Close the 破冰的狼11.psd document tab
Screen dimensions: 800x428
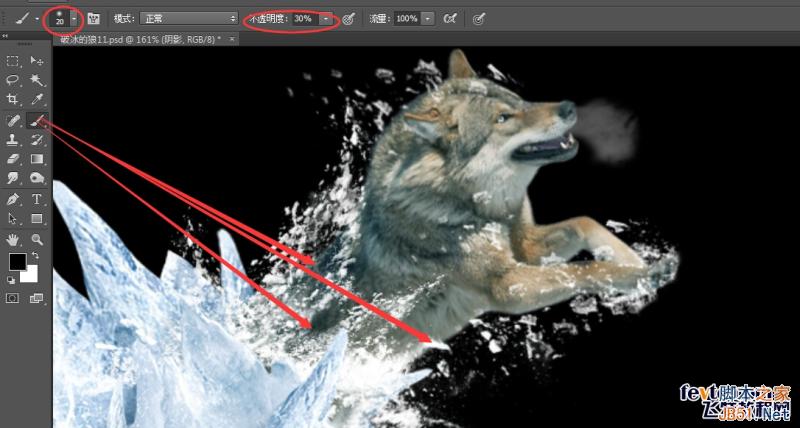[x=232, y=39]
